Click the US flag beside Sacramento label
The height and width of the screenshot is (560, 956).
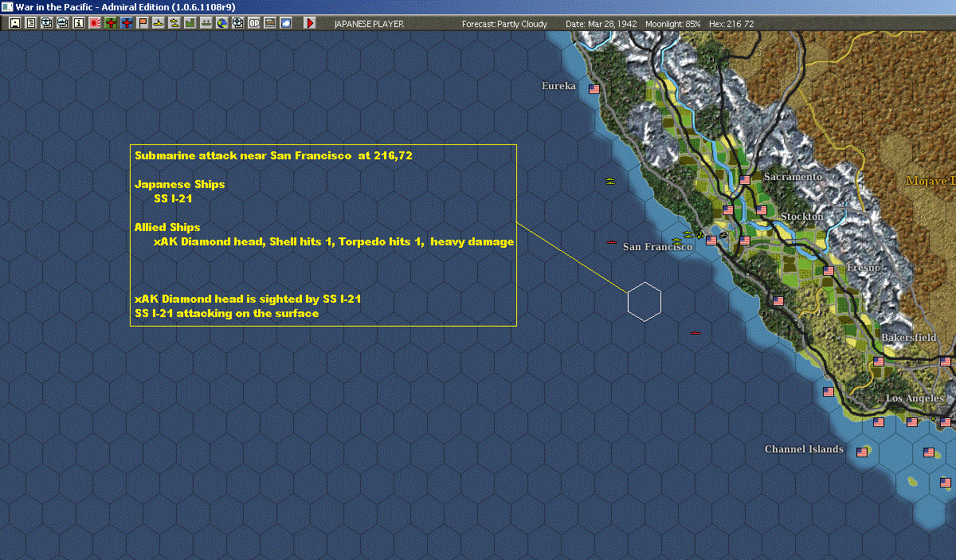pyautogui.click(x=746, y=180)
